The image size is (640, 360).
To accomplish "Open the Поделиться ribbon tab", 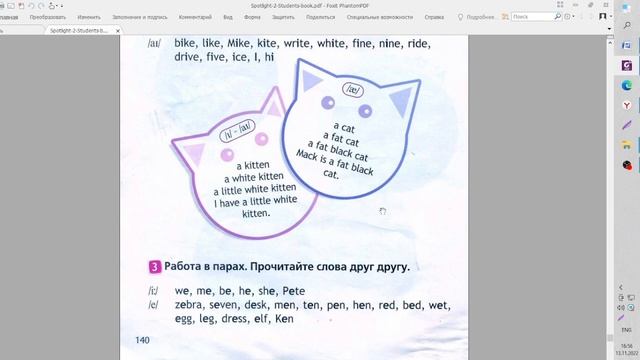I will (x=320, y=17).
